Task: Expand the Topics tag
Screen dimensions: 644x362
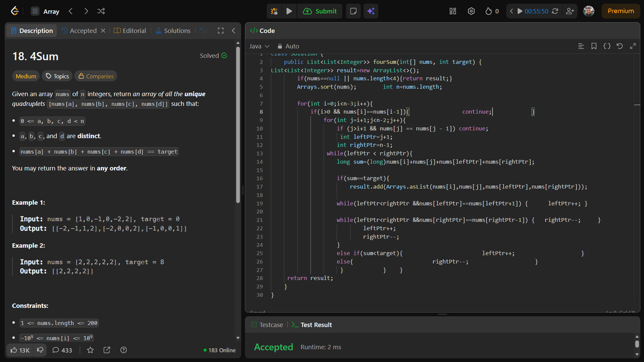Action: coord(57,76)
